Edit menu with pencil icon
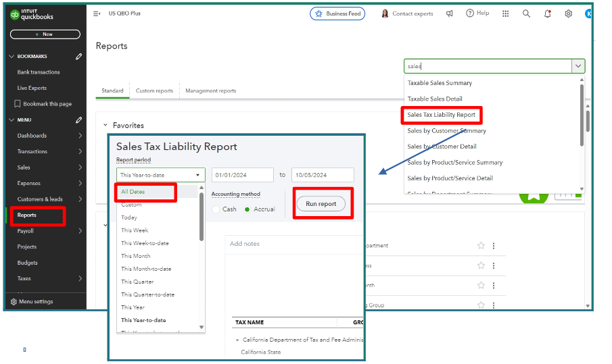This screenshot has width=612, height=364. (x=79, y=120)
